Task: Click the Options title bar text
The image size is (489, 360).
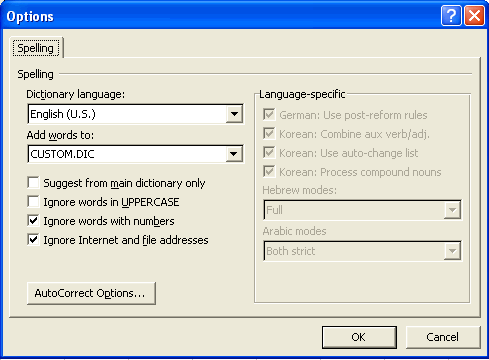Action: click(30, 16)
